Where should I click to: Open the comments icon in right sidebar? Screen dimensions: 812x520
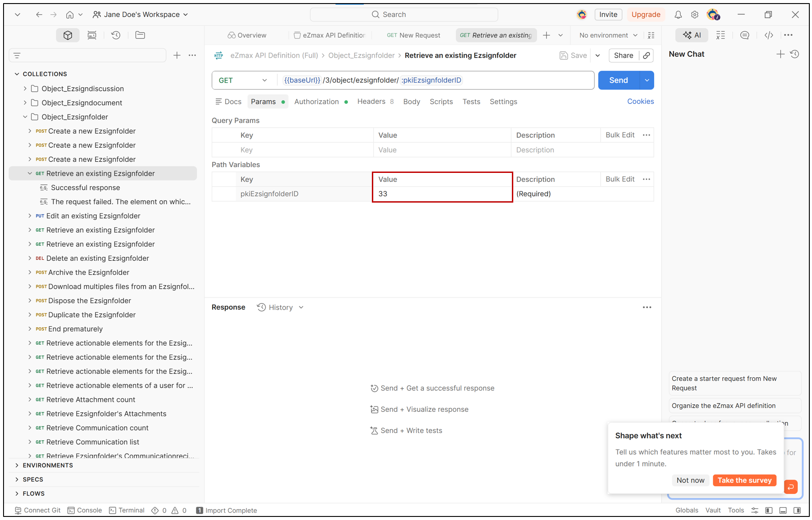pyautogui.click(x=745, y=35)
